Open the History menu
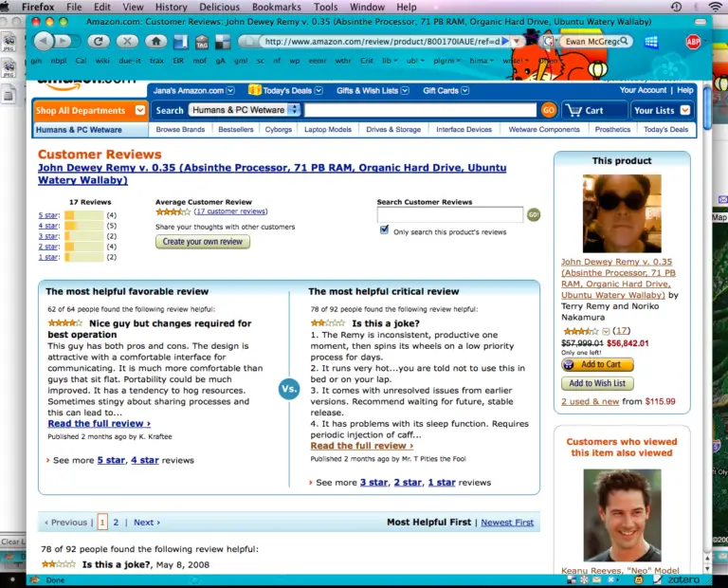 tap(171, 7)
